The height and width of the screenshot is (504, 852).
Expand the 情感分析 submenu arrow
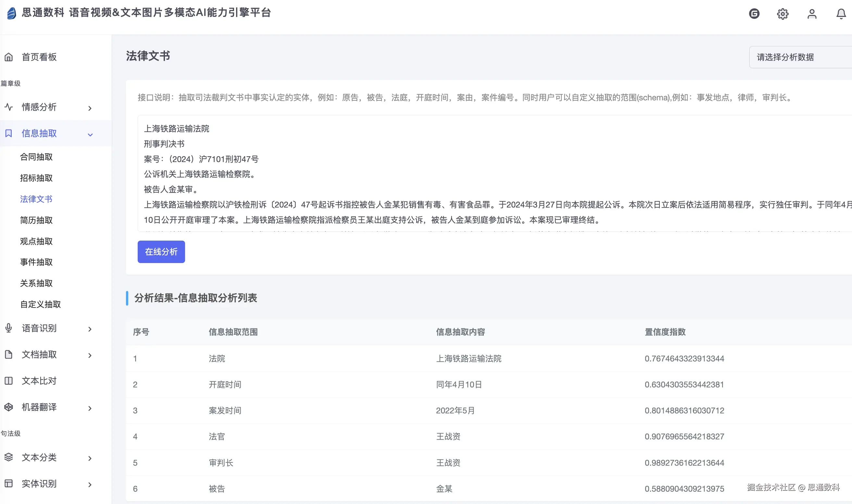click(90, 108)
